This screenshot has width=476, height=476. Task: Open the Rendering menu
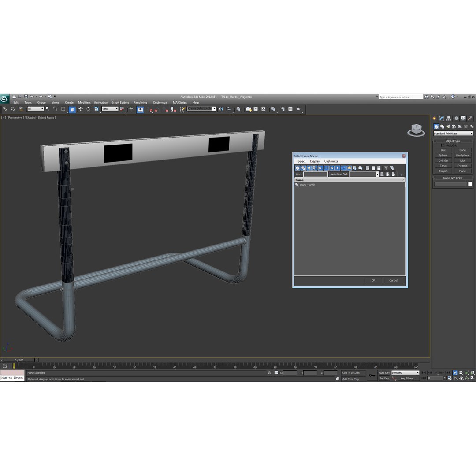click(140, 103)
